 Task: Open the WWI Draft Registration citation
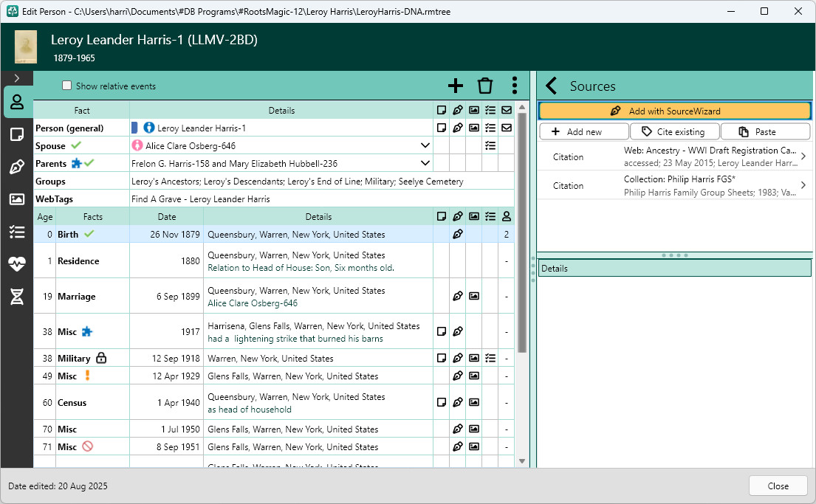click(x=674, y=156)
